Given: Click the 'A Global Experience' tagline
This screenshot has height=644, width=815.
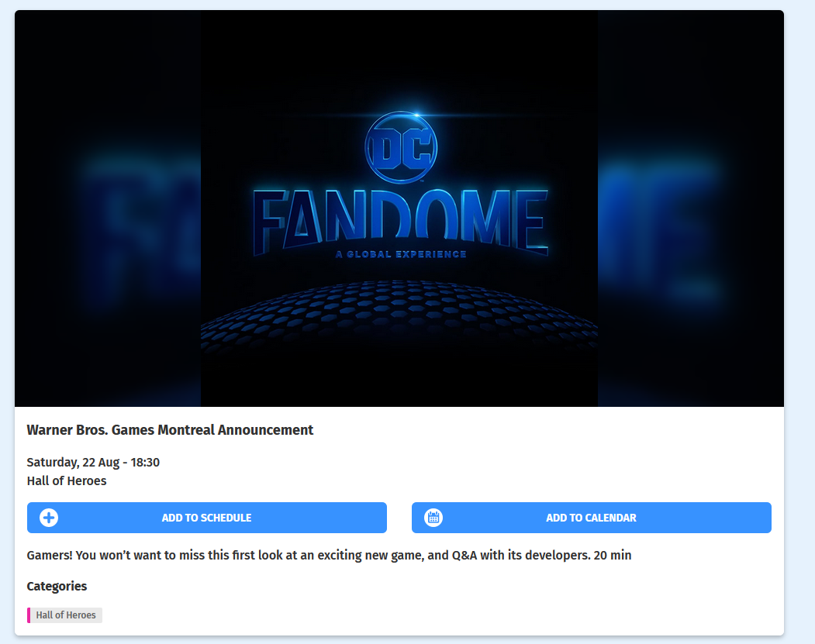Looking at the screenshot, I should [x=401, y=254].
